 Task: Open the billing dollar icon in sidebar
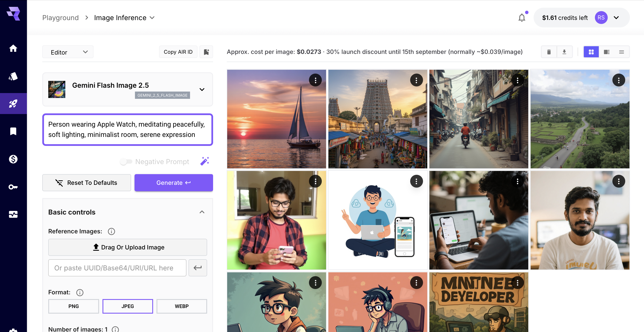tap(13, 159)
